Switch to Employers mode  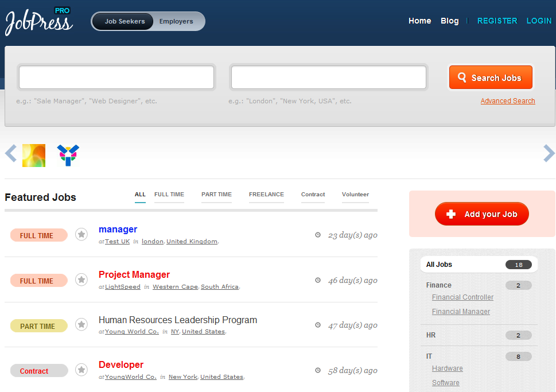(176, 21)
